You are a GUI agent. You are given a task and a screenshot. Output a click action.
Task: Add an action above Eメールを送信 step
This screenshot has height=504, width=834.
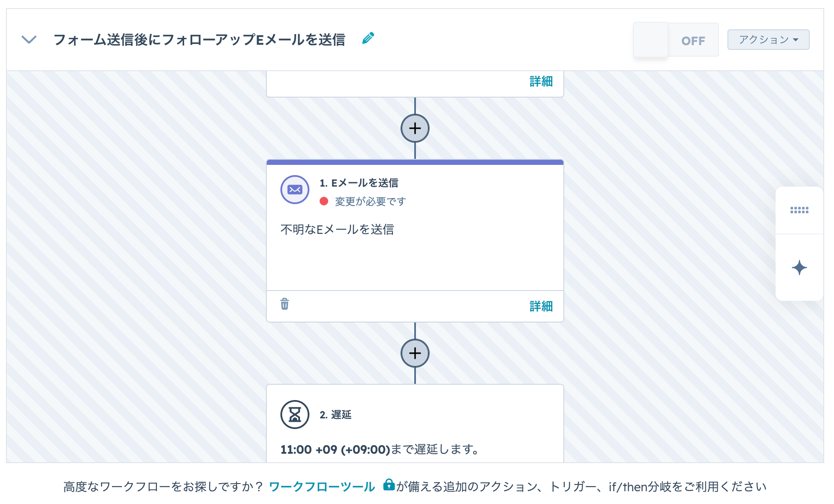415,128
